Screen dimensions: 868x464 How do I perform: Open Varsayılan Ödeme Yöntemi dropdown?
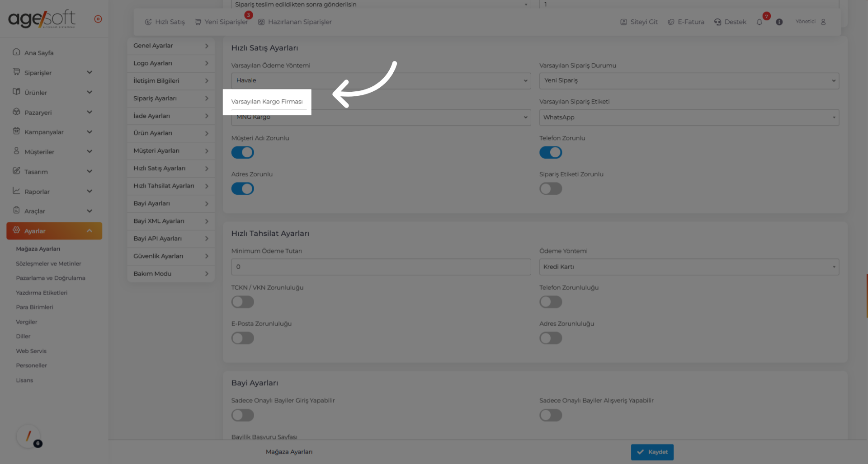[x=381, y=81]
